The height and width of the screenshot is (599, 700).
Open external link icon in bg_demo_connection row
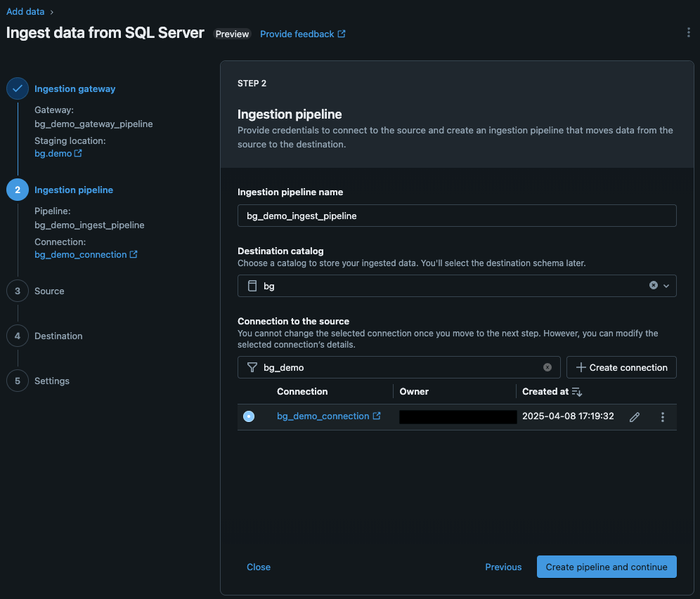pyautogui.click(x=377, y=416)
